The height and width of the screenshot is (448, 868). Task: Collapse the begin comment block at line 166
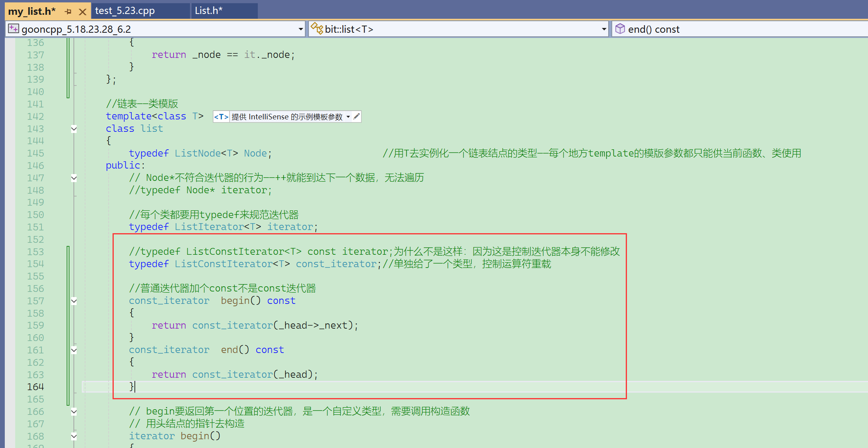pos(74,412)
